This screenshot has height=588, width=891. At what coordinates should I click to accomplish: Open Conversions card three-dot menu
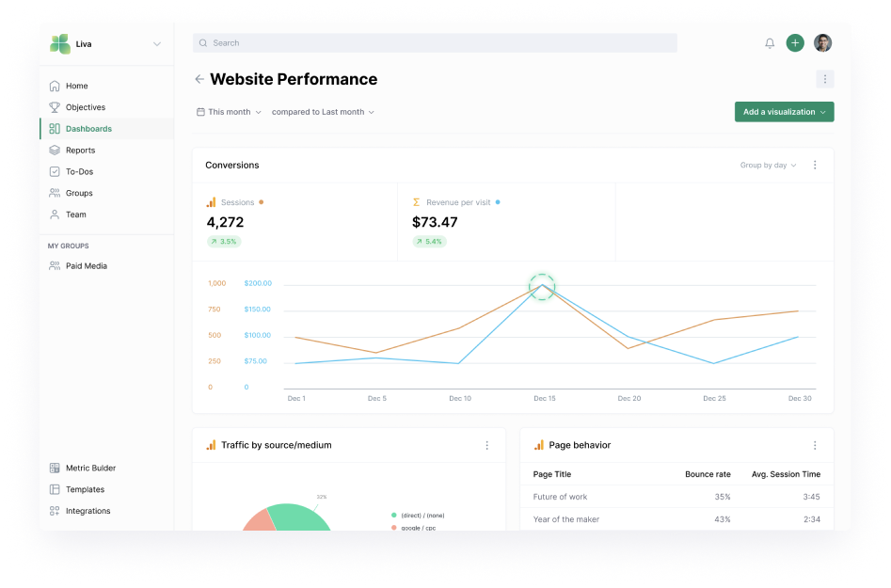815,166
